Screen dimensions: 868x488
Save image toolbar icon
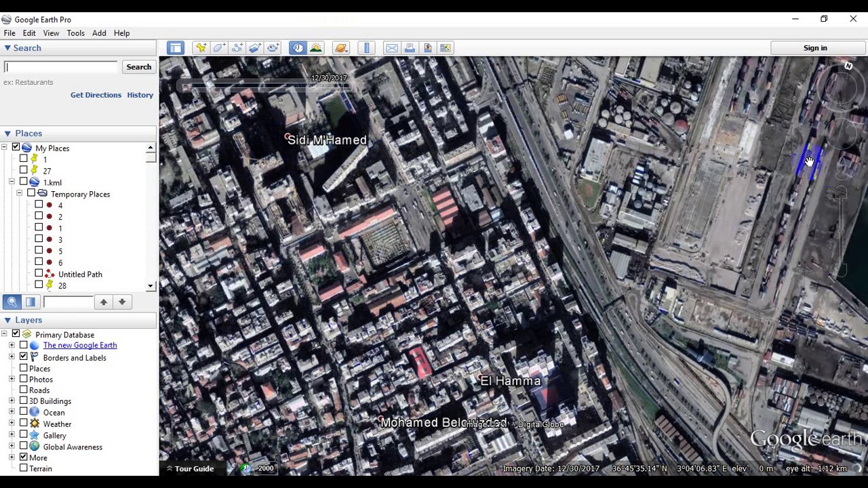coord(427,47)
